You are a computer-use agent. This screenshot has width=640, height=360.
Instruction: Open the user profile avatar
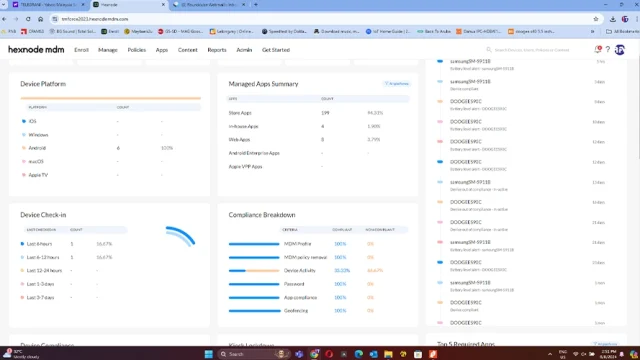click(x=620, y=49)
